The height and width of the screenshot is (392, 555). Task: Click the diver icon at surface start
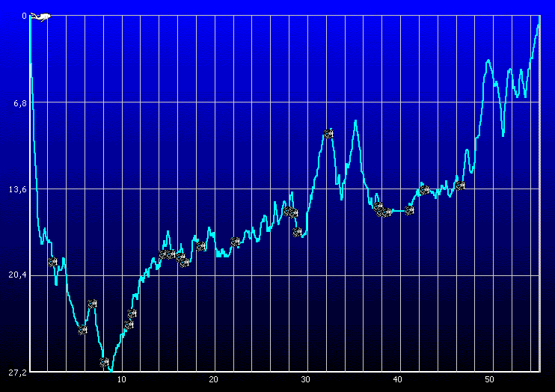(x=40, y=16)
